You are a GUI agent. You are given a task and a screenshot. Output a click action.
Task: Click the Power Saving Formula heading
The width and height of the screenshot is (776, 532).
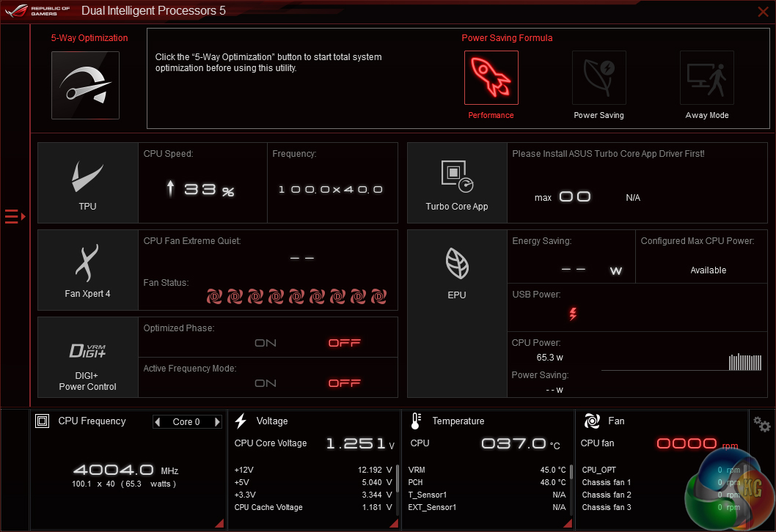click(x=507, y=38)
